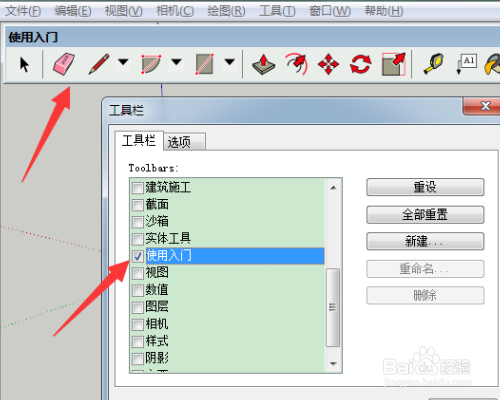The image size is (500, 400).
Task: Enable the 截面 toolbar checkbox
Action: pyautogui.click(x=138, y=205)
